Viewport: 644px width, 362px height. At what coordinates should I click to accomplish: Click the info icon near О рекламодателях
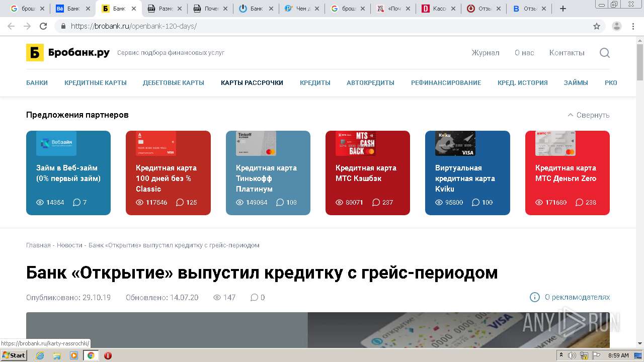[x=535, y=297]
